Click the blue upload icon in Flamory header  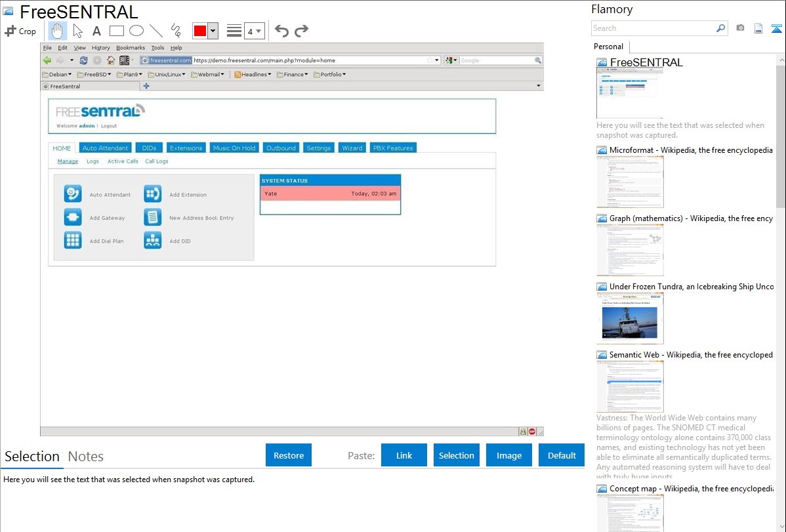[x=776, y=28]
